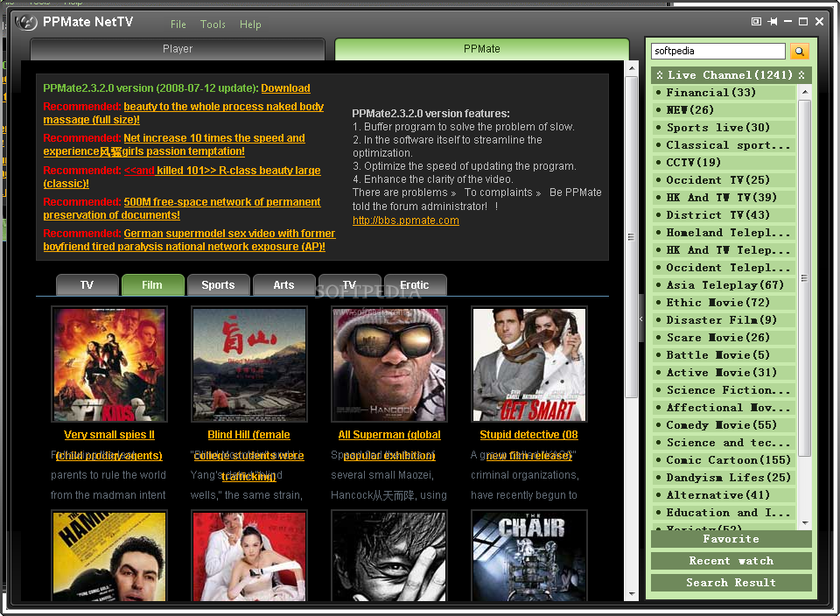Open the Recent watch panel button
This screenshot has height=616, width=840.
coord(731,561)
